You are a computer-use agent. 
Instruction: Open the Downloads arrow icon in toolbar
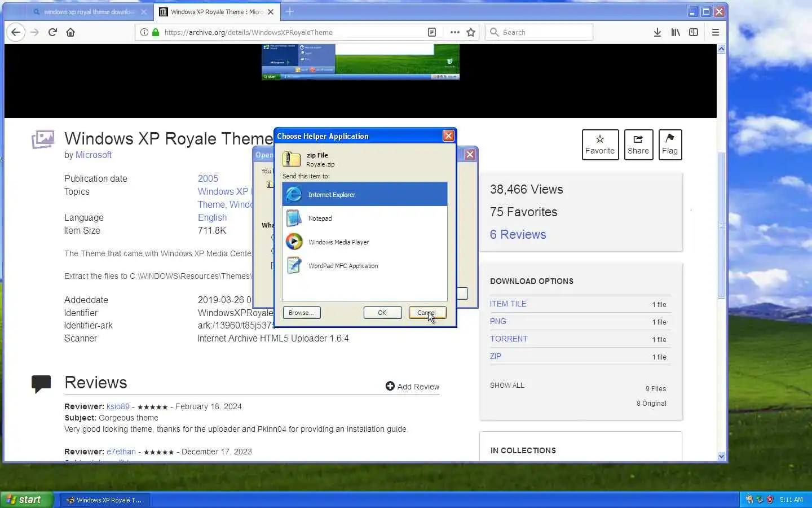point(657,32)
